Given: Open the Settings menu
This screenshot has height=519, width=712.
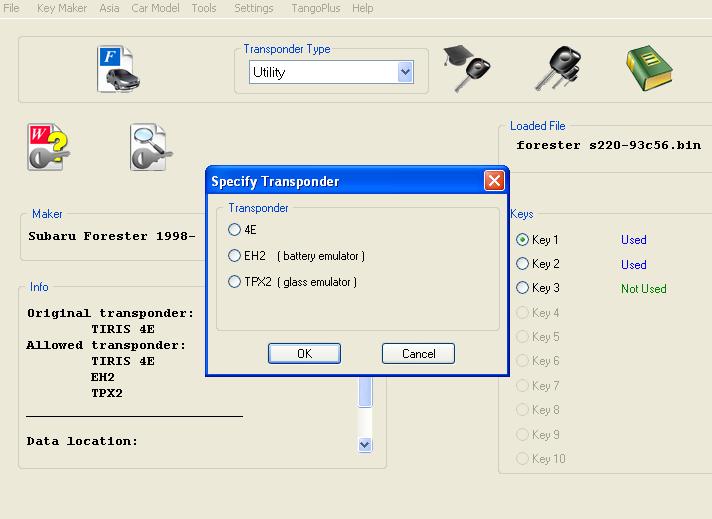Looking at the screenshot, I should coord(254,8).
